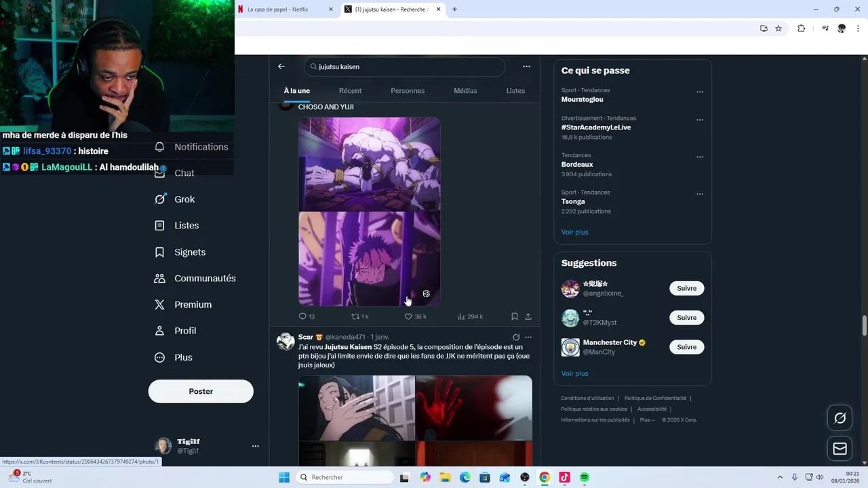Viewport: 868px width, 488px height.
Task: Follow @angelxxne_ suggestion
Action: 686,289
